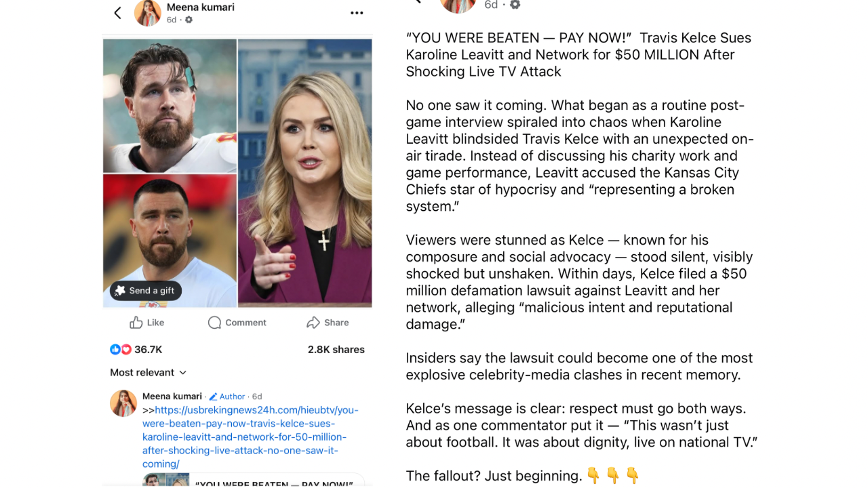
Task: Go back using the left arrow
Action: pyautogui.click(x=118, y=13)
